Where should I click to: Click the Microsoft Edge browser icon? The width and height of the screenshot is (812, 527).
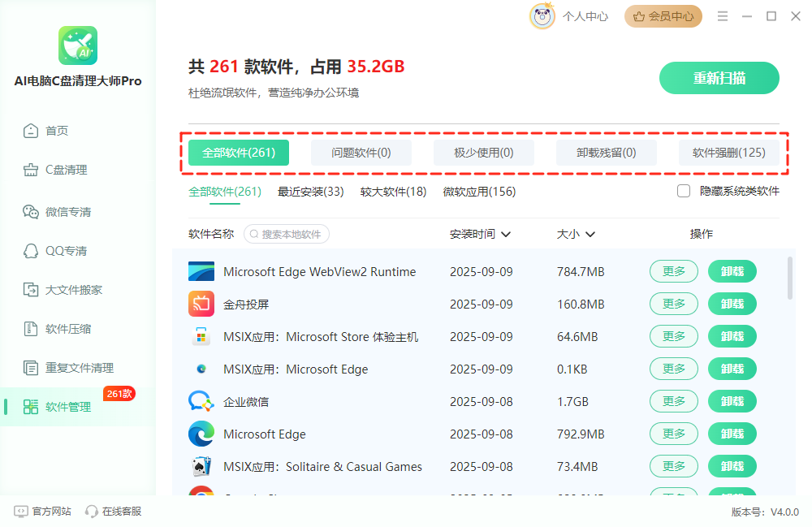point(201,434)
